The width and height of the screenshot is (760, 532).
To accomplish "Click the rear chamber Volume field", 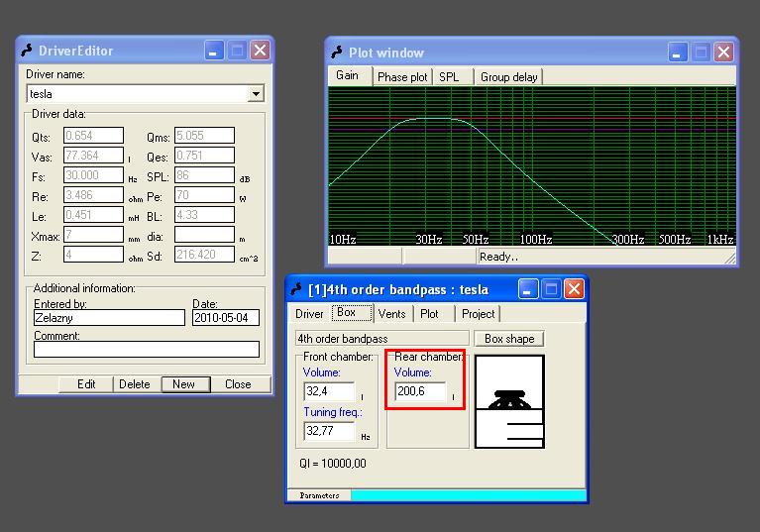I will [420, 392].
